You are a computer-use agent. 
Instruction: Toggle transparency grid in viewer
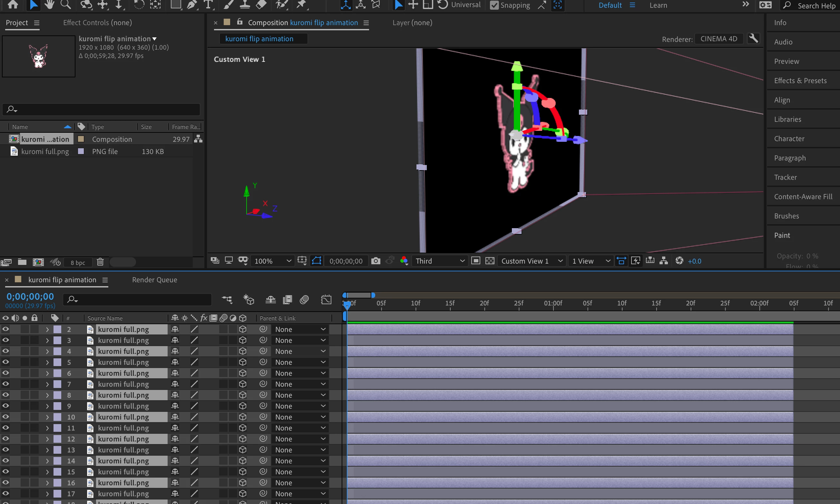click(490, 261)
